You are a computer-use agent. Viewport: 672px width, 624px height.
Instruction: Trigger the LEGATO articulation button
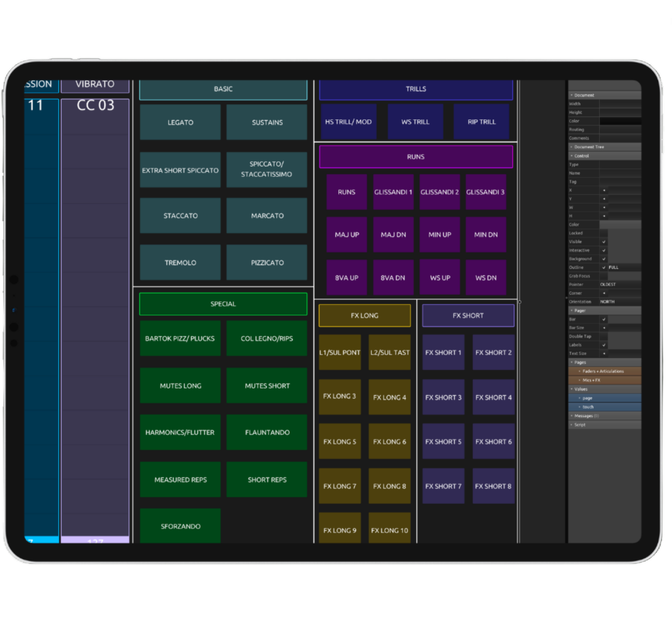[x=180, y=122]
